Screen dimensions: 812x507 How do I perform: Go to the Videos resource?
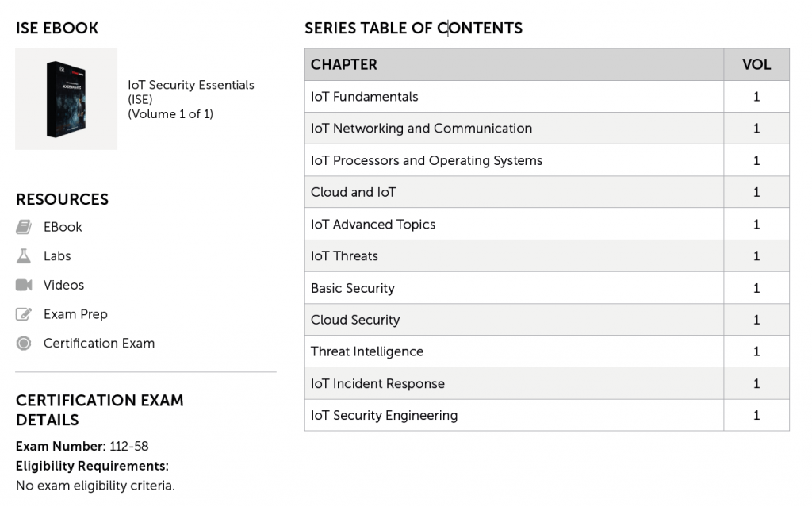tap(63, 285)
